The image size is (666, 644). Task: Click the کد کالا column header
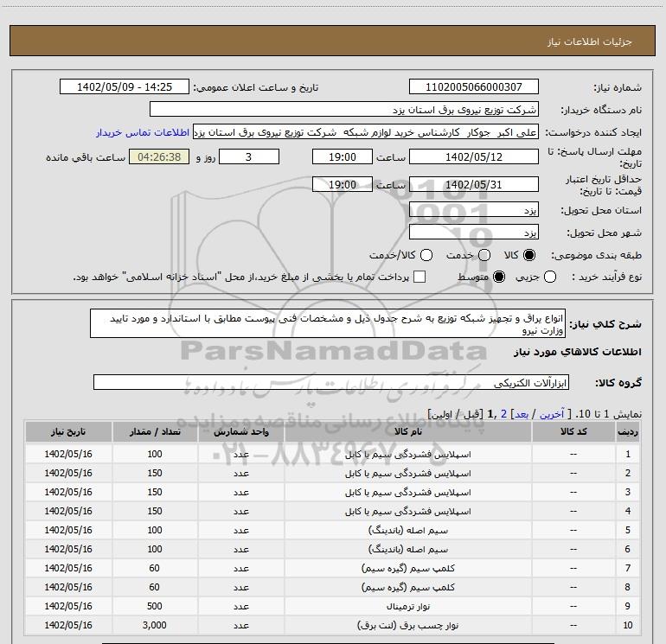tap(573, 431)
